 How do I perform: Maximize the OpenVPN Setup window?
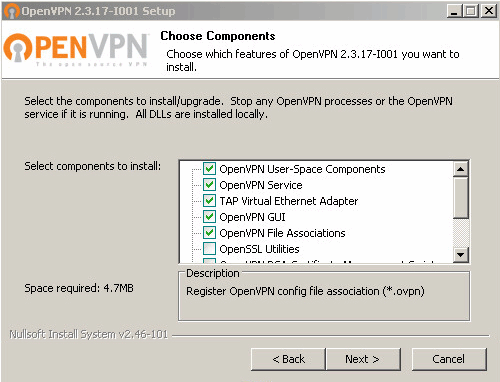[x=471, y=11]
